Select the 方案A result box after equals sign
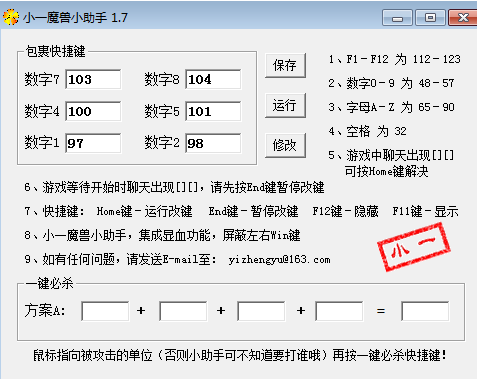Screen dimensions: 477x379 coord(425,311)
